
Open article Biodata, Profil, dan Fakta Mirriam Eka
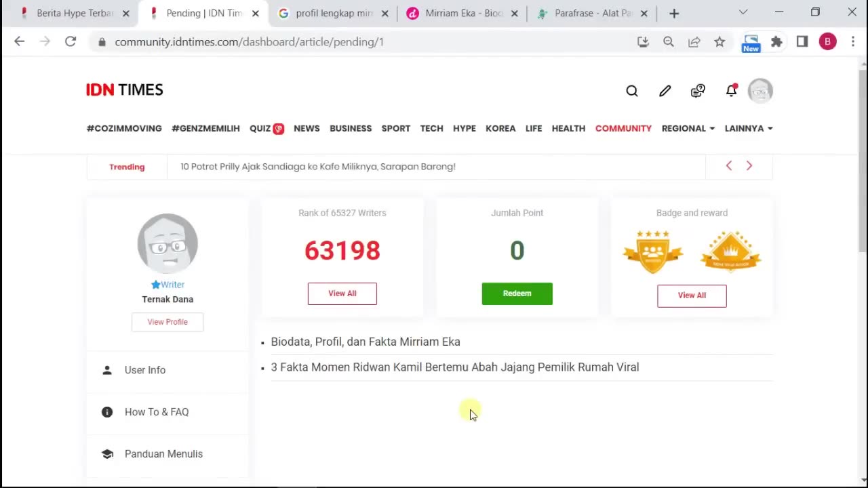pos(366,342)
